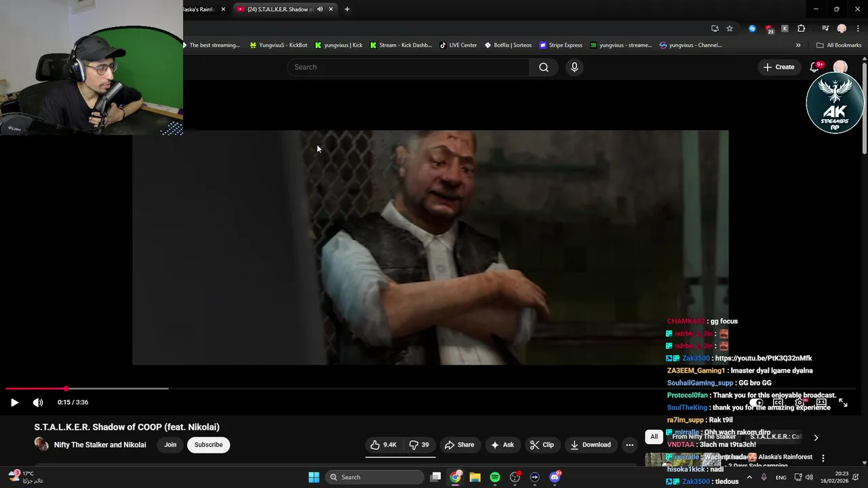Subscribe to Nifty The Stalker and Nikolai
The height and width of the screenshot is (488, 868).
coord(208,445)
